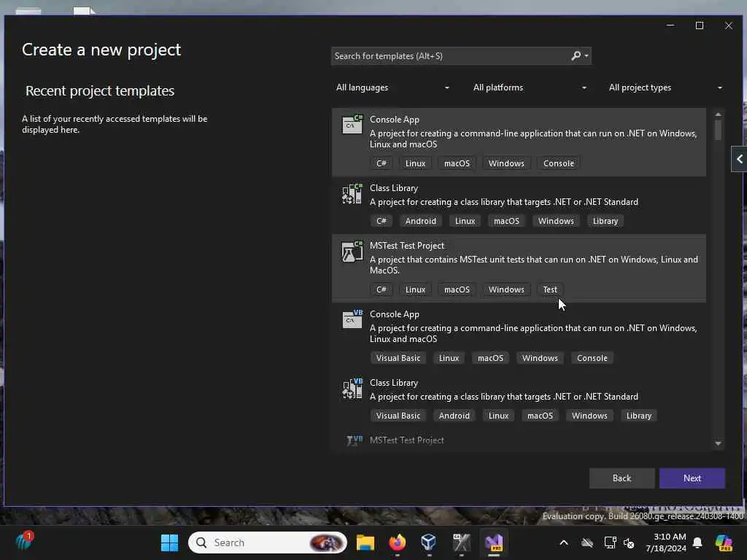
Task: Select the VB Class Library template icon
Action: (352, 388)
